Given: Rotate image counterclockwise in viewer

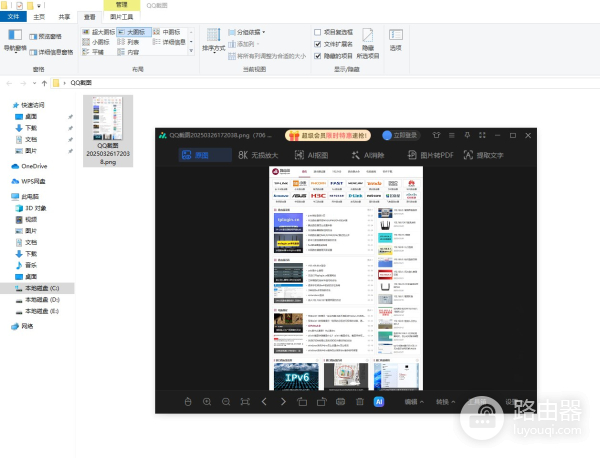Looking at the screenshot, I should click(302, 402).
